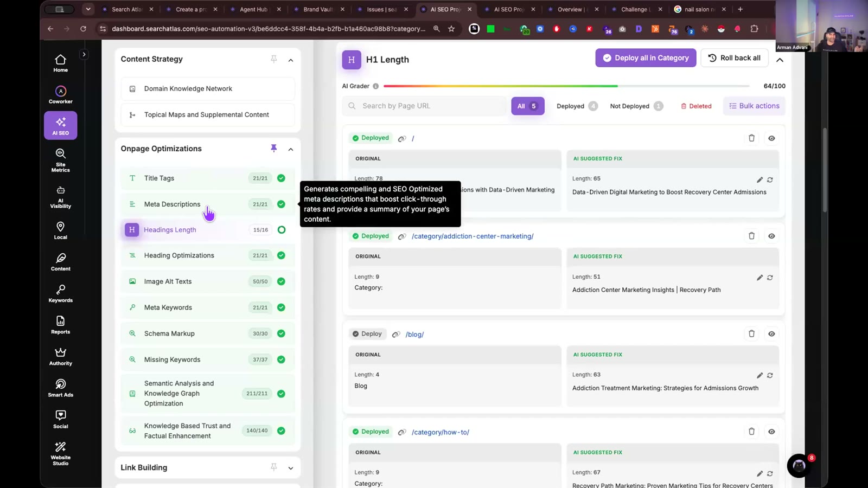Toggle preview eye for root '/' page

[x=771, y=138]
